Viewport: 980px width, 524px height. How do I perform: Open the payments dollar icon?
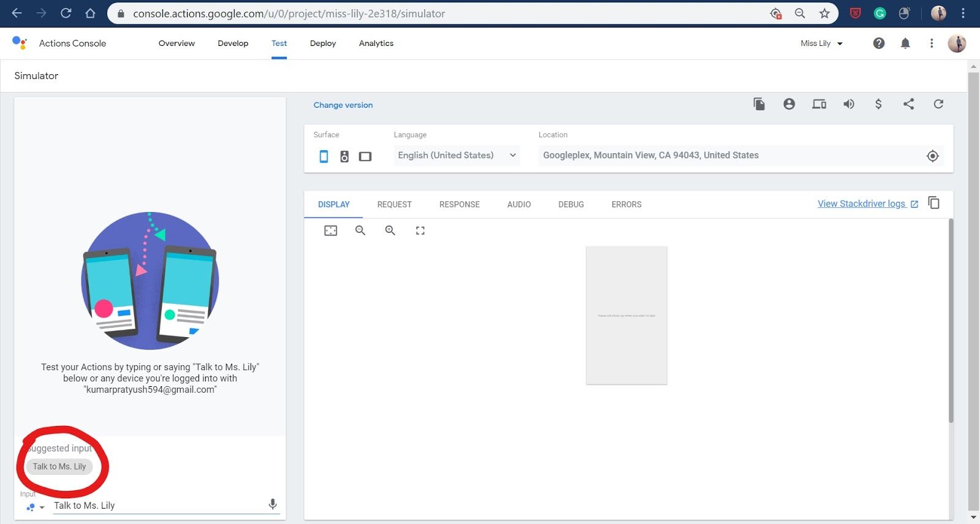(878, 104)
